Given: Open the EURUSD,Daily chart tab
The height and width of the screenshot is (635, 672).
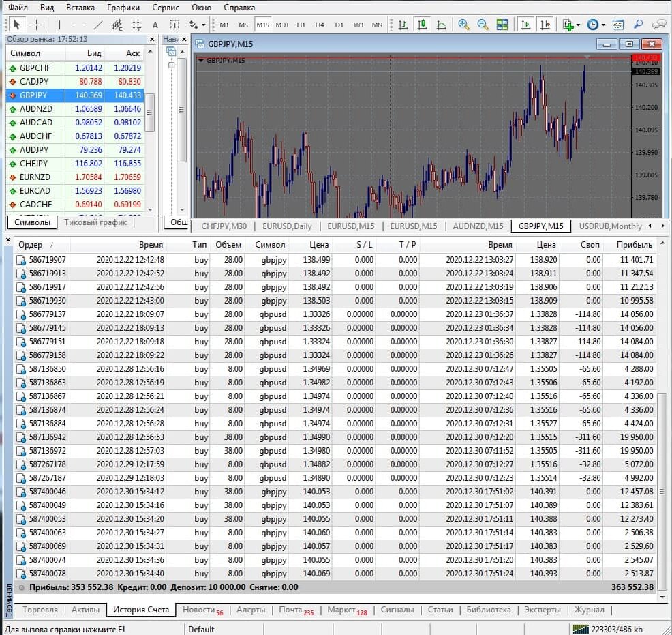Looking at the screenshot, I should click(x=287, y=226).
